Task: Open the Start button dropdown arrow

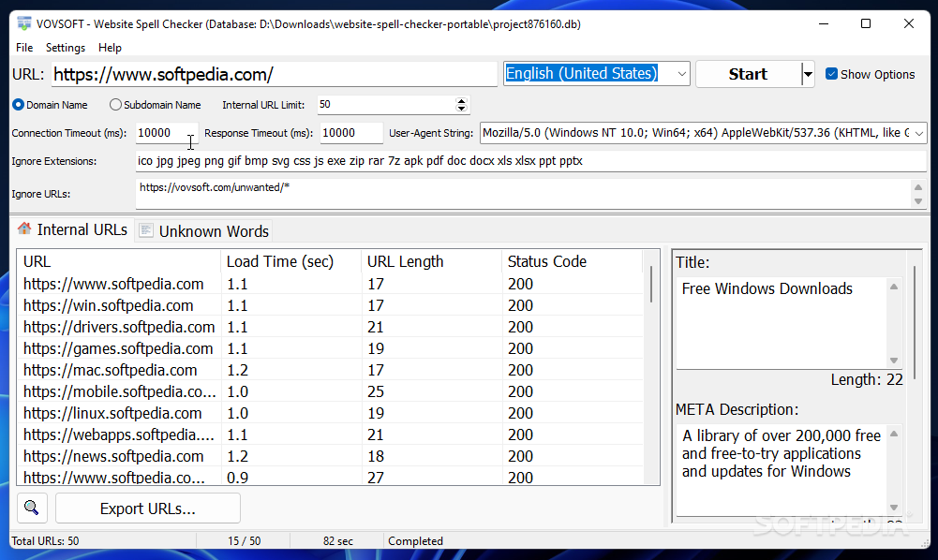Action: (x=808, y=74)
